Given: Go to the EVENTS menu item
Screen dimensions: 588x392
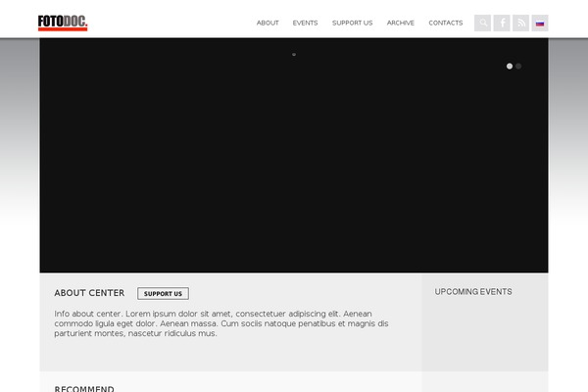Looking at the screenshot, I should pyautogui.click(x=305, y=23).
